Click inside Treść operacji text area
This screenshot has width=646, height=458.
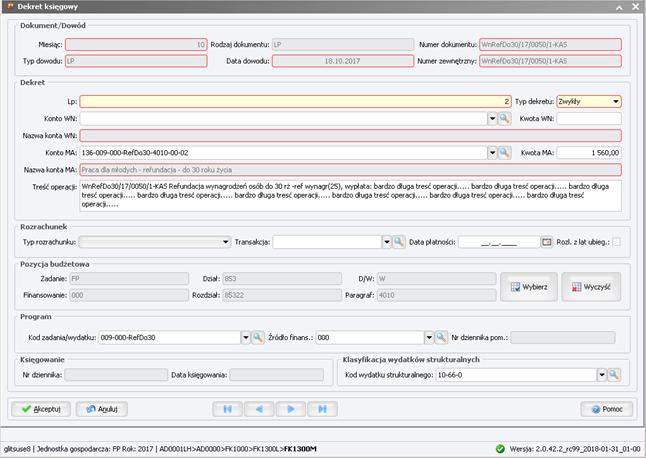pos(351,196)
